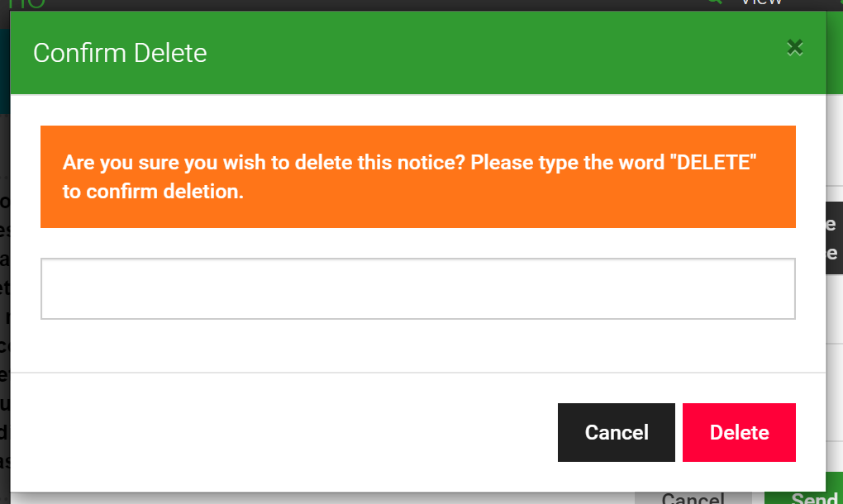Click the empty dialog body below the input
The width and height of the screenshot is (843, 504).
tap(417, 345)
